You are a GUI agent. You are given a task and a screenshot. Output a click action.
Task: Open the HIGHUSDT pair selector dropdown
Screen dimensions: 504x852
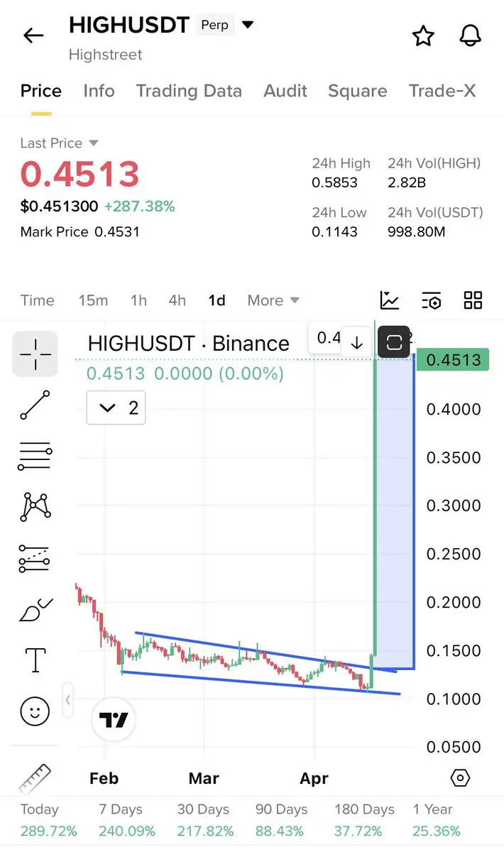pos(248,25)
